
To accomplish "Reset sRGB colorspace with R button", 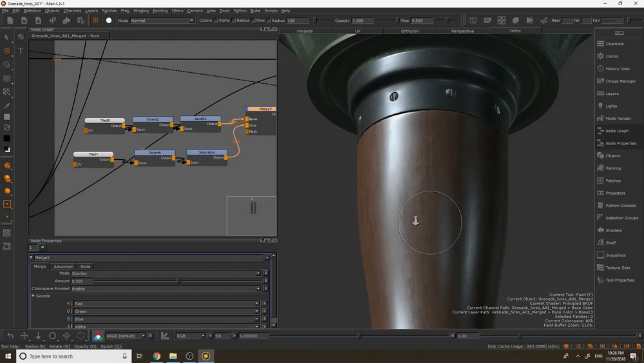I will 151,336.
